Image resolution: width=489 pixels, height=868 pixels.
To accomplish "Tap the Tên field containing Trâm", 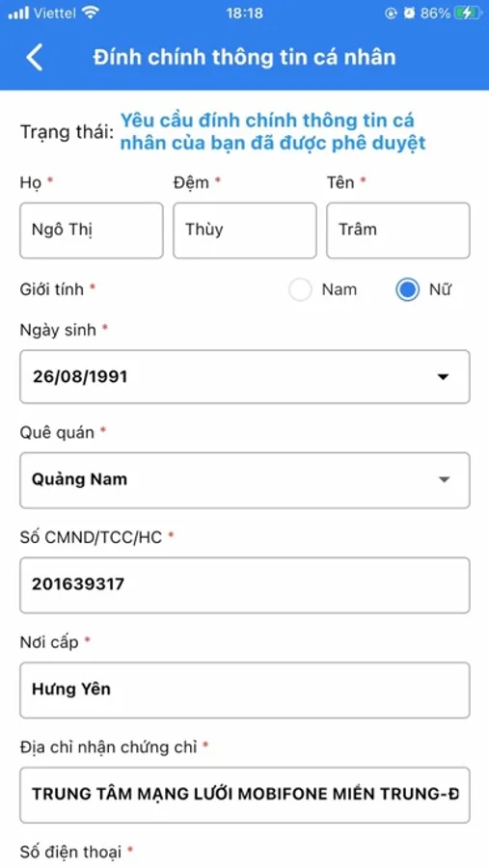I will click(398, 231).
